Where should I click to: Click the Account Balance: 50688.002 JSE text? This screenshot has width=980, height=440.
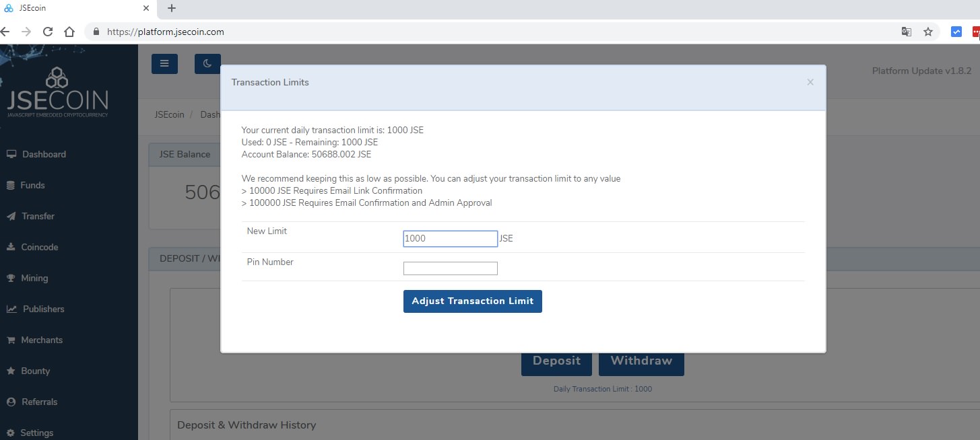pos(306,154)
